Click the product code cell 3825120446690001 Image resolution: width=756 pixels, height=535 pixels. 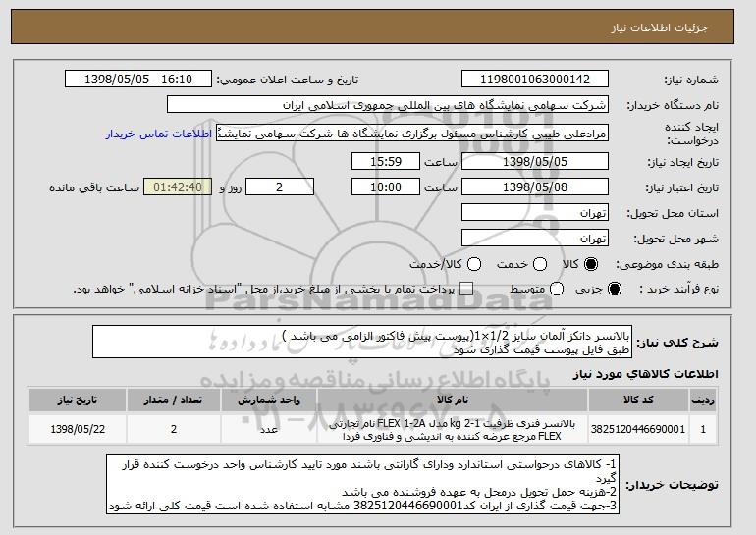pyautogui.click(x=638, y=429)
